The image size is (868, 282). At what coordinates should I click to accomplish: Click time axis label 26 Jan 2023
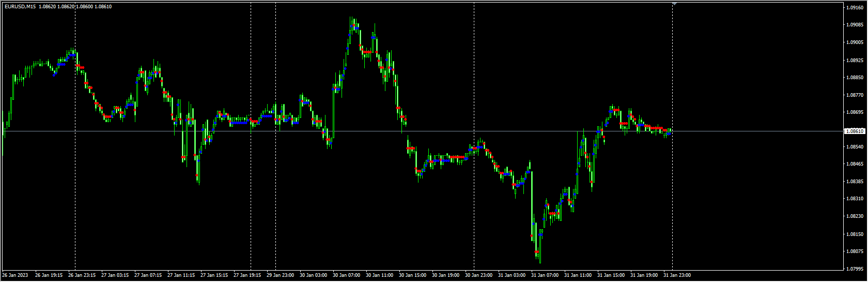point(15,275)
